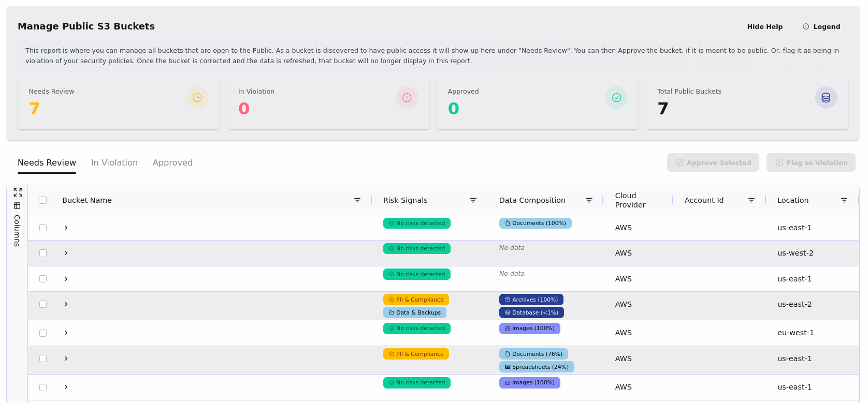Screen dimensions: 868x403
Task: Expand the us-east-2 bucket row
Action: click(x=66, y=304)
